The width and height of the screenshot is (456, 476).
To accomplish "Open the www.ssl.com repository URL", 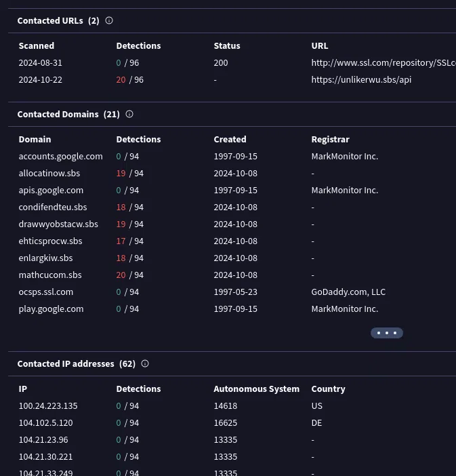I will coord(384,63).
